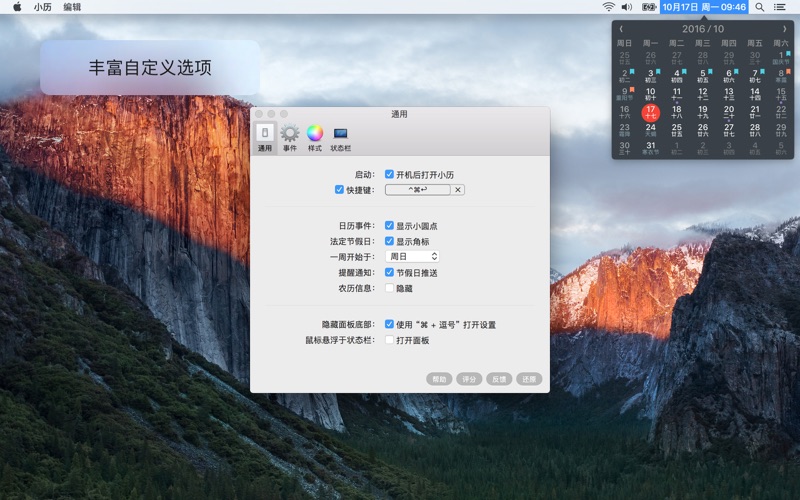Select October 1 国庆节 in calendar
Screen dimensions: 800x500
click(x=781, y=58)
